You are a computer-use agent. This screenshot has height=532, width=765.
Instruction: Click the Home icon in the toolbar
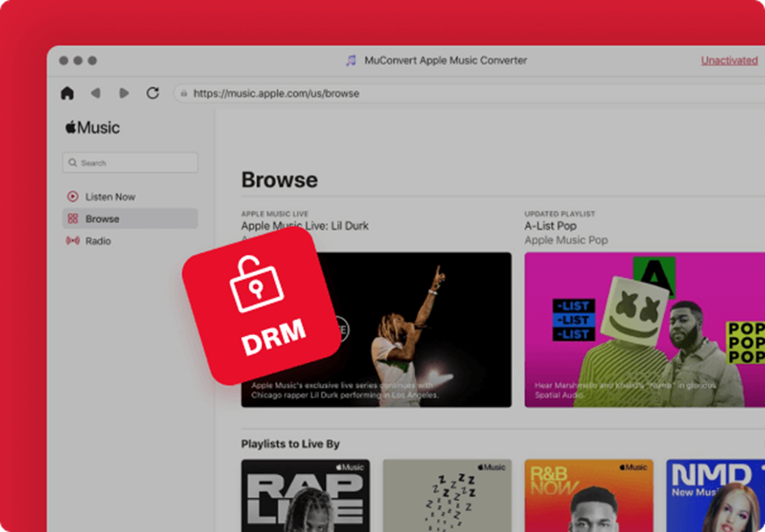(x=67, y=93)
